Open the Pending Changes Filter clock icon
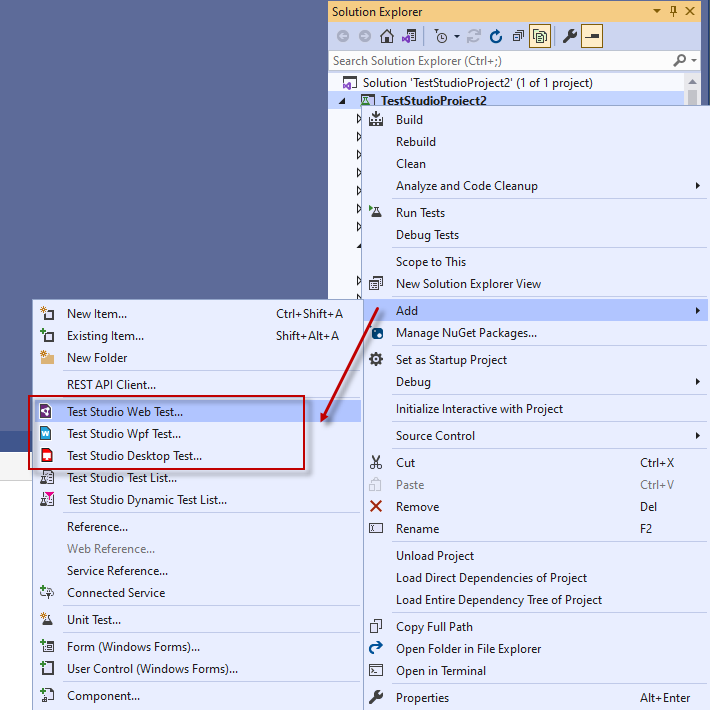The width and height of the screenshot is (710, 710). [441, 36]
